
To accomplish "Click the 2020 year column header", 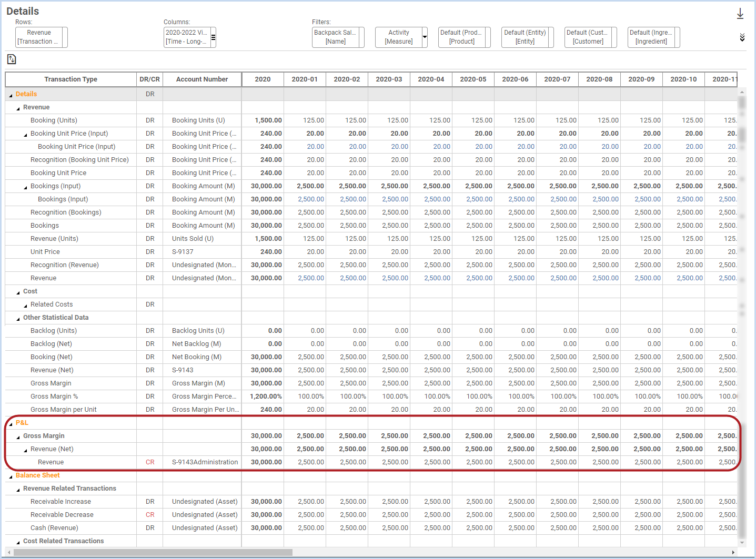I will coord(263,79).
